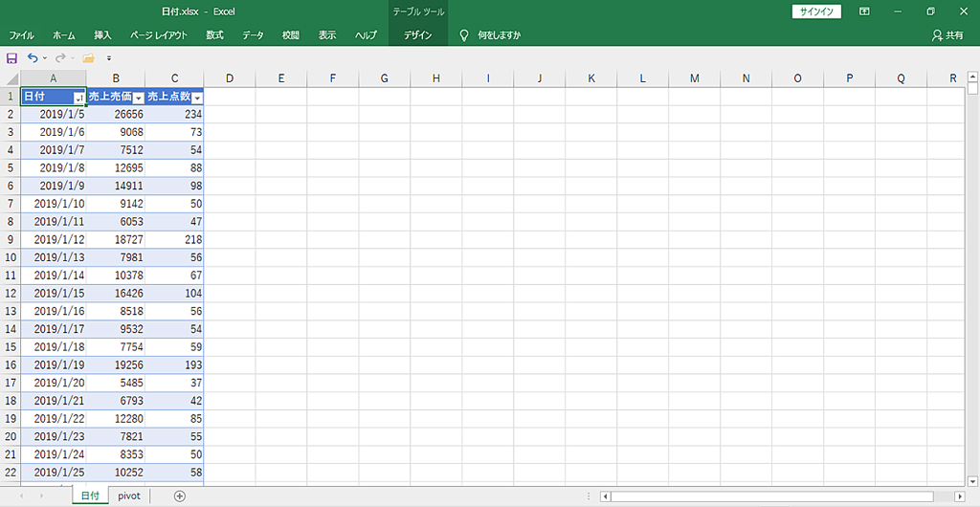Screen dimensions: 980x507
Task: Select column A header
Action: (54, 78)
